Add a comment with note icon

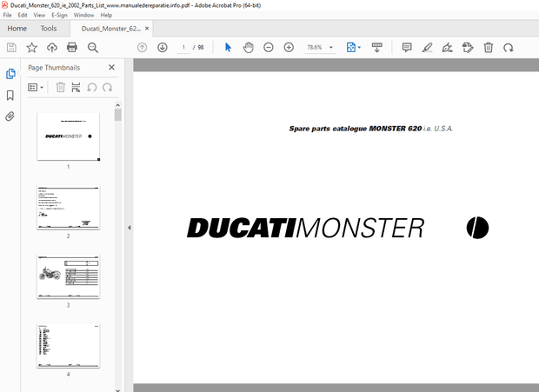pos(407,48)
